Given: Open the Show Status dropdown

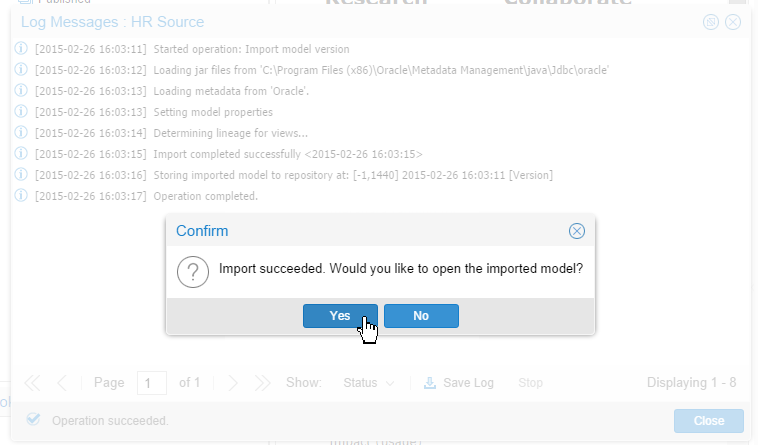Looking at the screenshot, I should [x=368, y=383].
